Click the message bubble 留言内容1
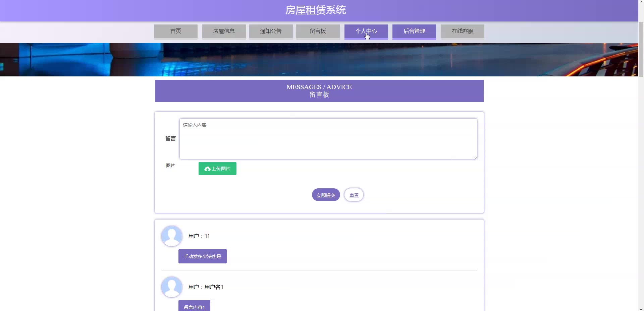This screenshot has width=644, height=311. click(194, 306)
